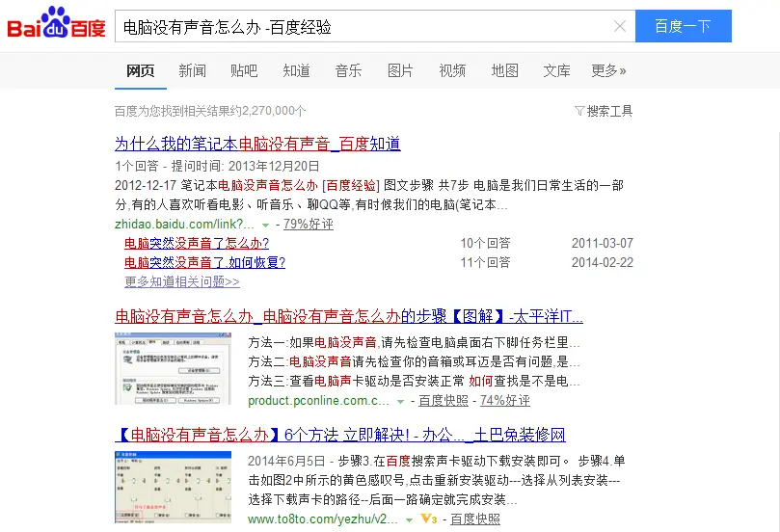Open the 土巴兔装修网 result title
This screenshot has width=780, height=532.
340,435
